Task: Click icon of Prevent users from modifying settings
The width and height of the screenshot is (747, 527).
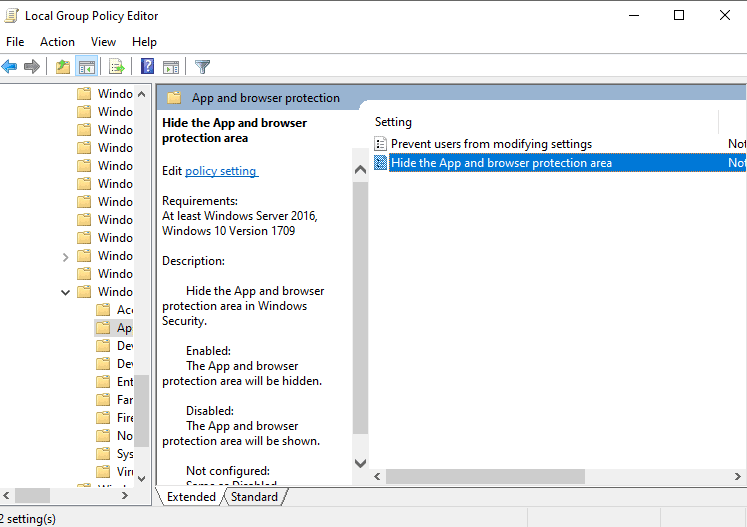Action: click(x=380, y=144)
